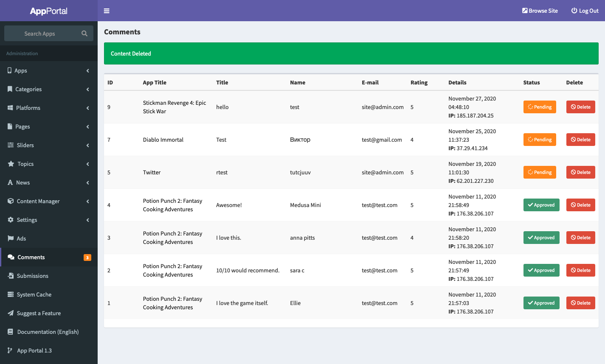605x364 pixels.
Task: Toggle Pending status on Twitter comment
Action: click(539, 172)
